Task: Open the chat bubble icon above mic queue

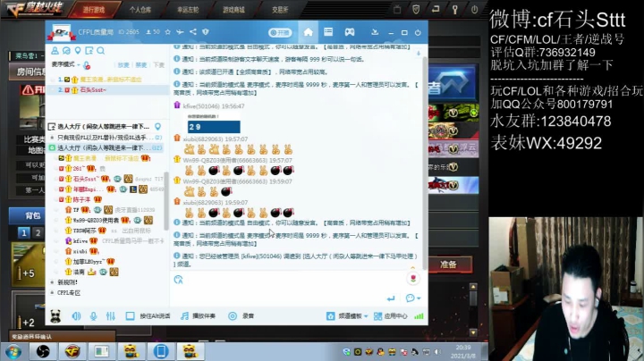Action: pyautogui.click(x=66, y=50)
